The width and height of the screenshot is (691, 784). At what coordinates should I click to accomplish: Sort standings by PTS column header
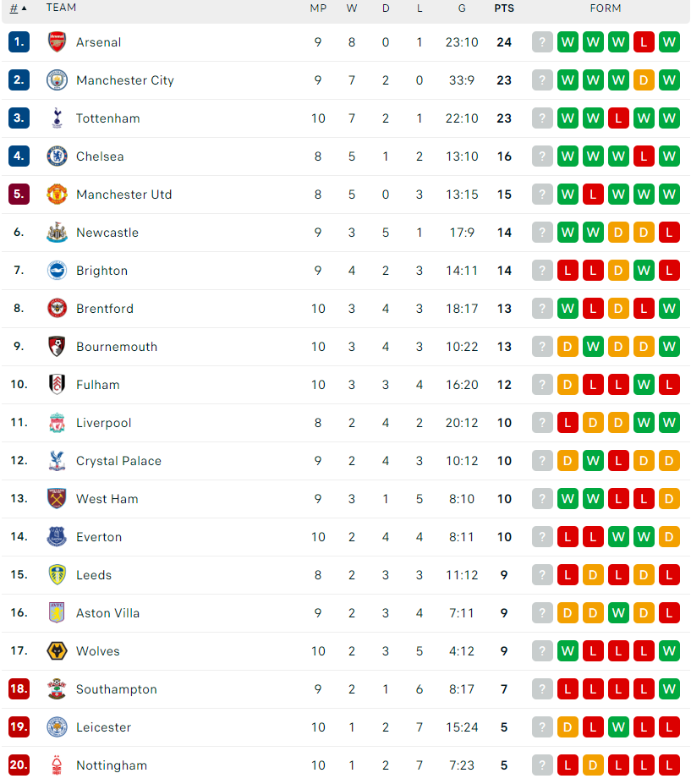[x=504, y=8]
